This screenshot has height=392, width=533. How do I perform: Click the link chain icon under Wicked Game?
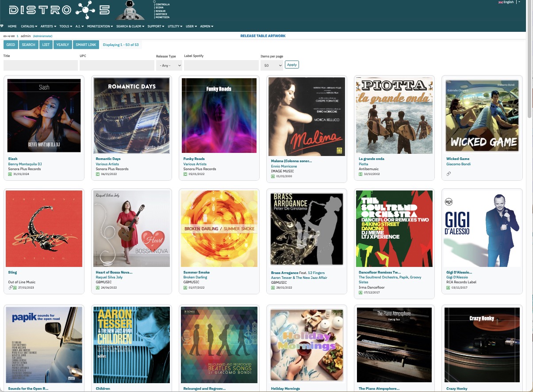tap(449, 174)
